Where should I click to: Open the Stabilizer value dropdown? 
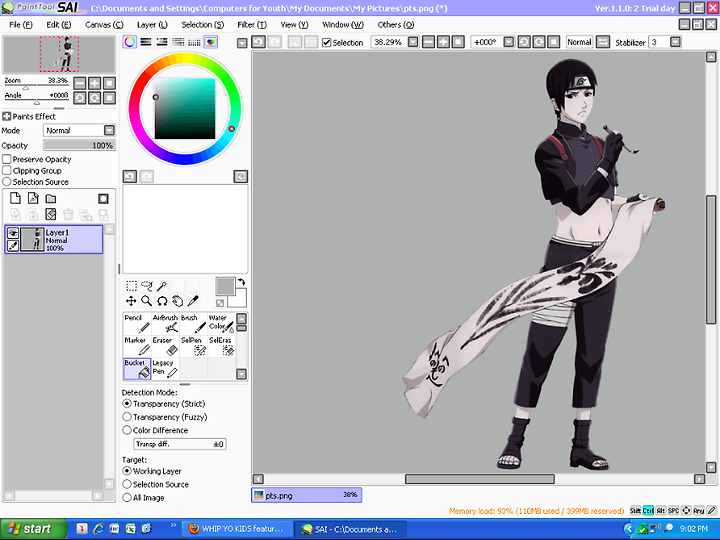tap(675, 42)
